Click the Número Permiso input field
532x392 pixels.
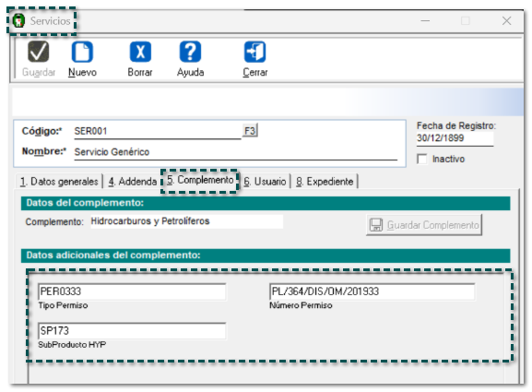click(372, 291)
